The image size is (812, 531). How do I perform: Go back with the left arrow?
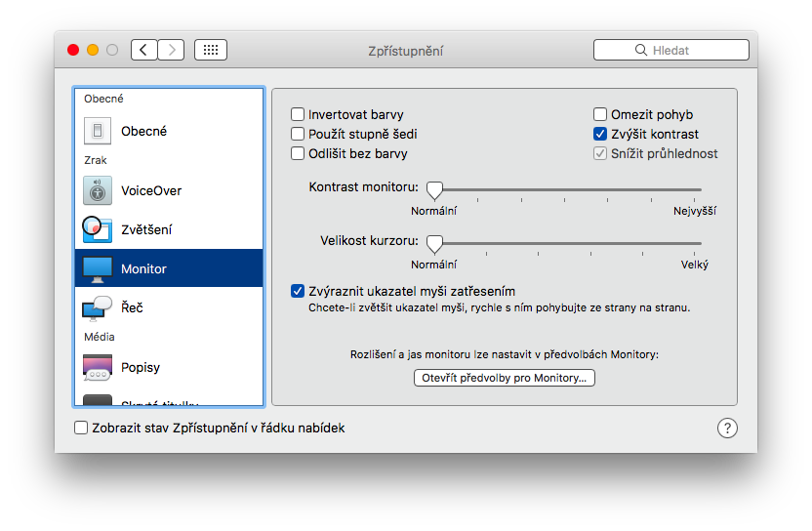point(144,50)
